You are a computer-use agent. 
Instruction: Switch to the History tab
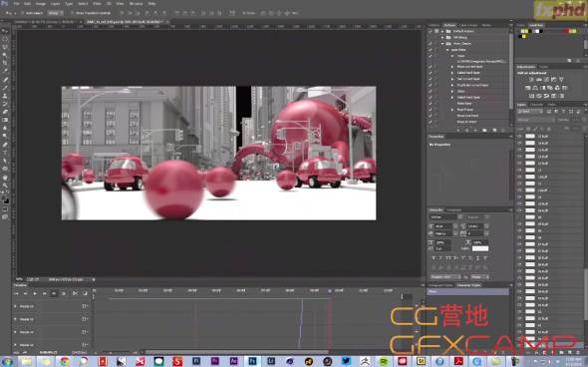click(435, 25)
